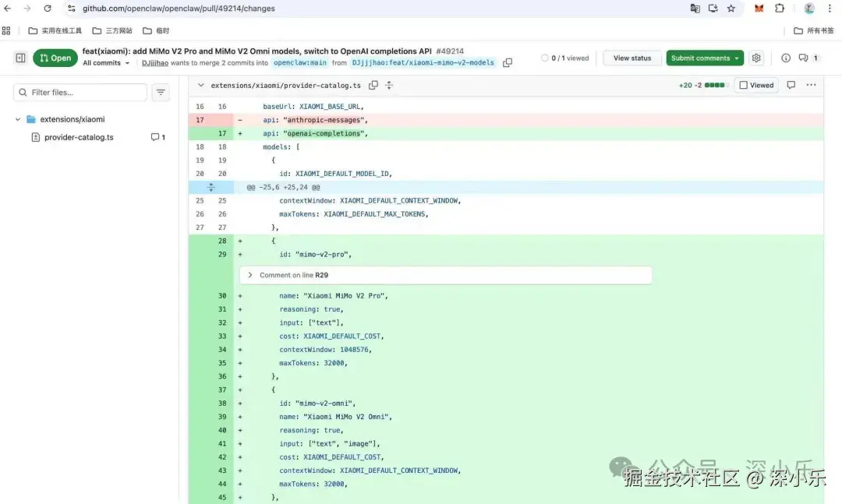Click the View status button
This screenshot has height=504, width=842.
point(632,58)
